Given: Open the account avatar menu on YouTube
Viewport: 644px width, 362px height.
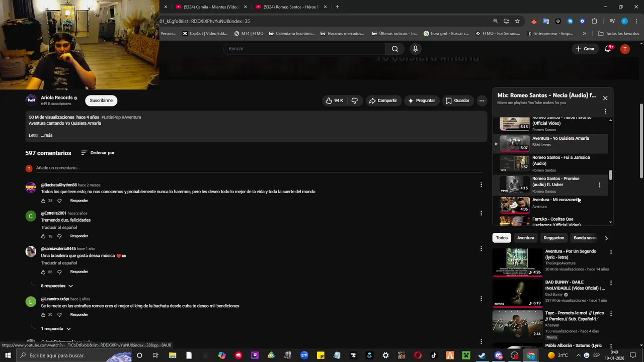Looking at the screenshot, I should [625, 49].
